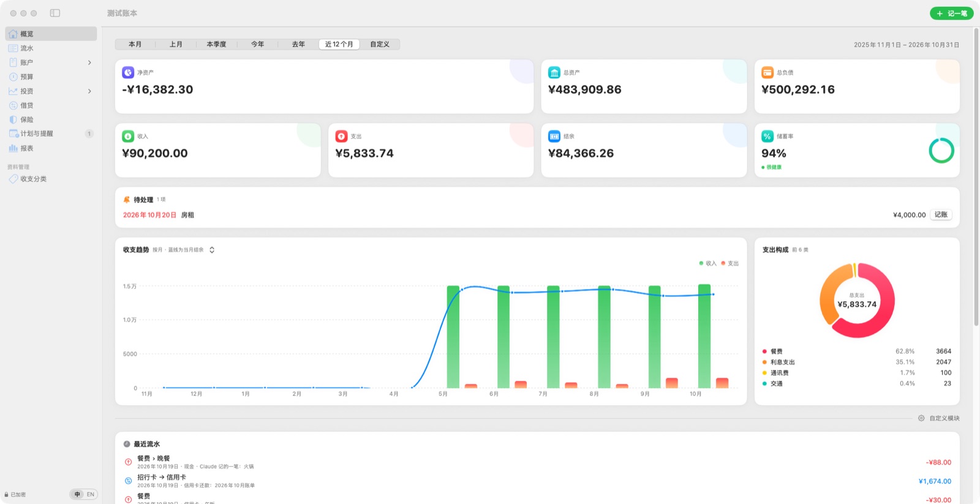The height and width of the screenshot is (504, 980).
Task: Select the 本季度 period tab
Action: click(216, 44)
